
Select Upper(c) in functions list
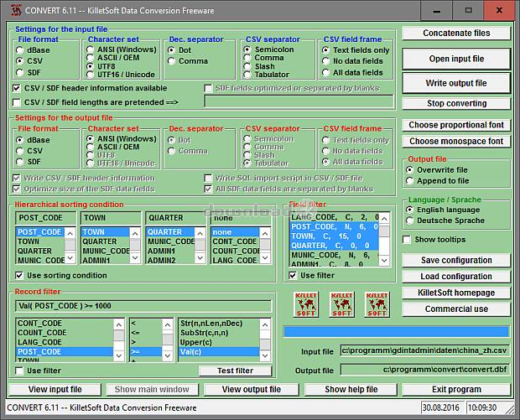tap(219, 342)
